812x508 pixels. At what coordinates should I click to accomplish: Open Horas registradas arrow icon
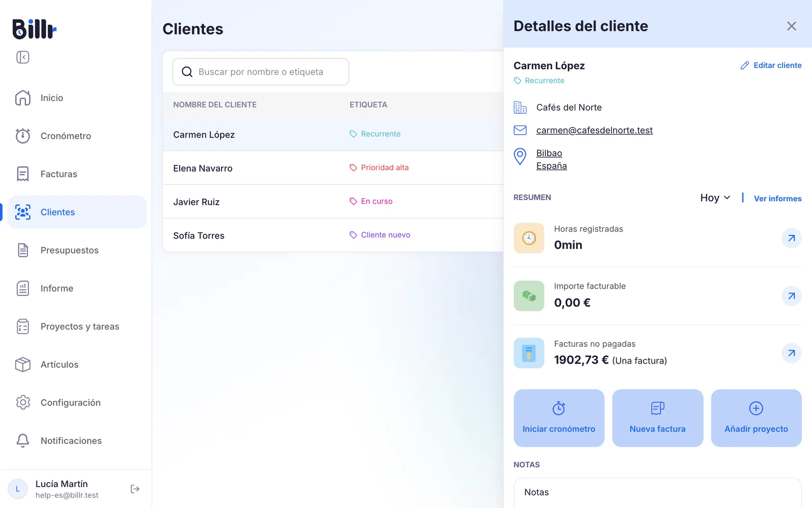click(792, 238)
